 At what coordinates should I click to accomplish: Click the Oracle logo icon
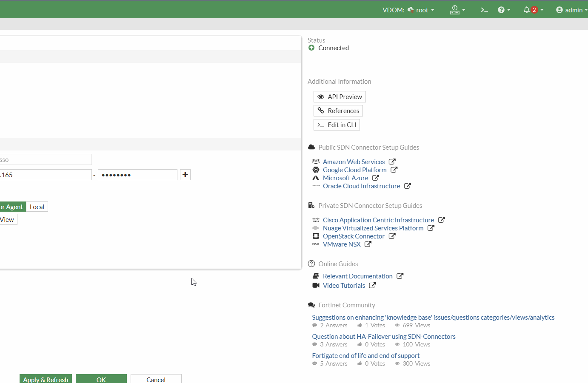tap(316, 186)
